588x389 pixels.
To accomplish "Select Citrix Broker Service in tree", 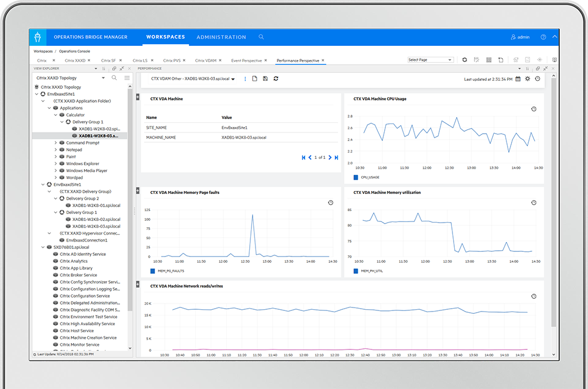I will tap(78, 275).
